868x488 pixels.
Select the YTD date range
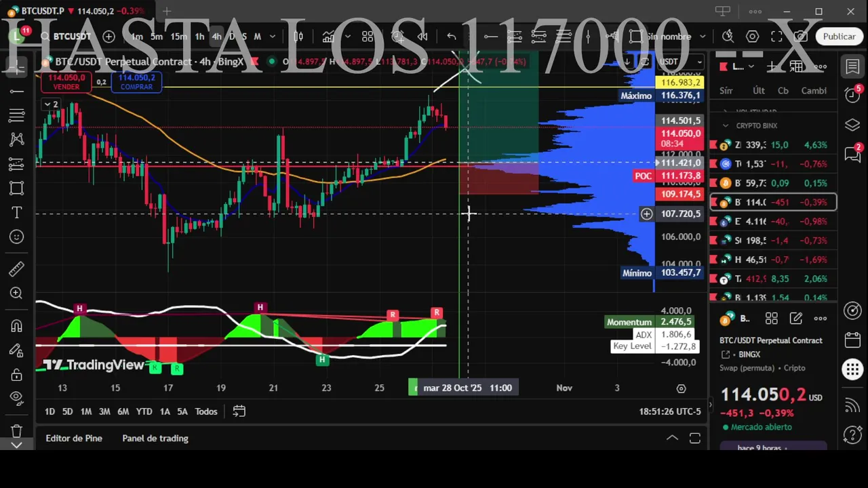[144, 411]
